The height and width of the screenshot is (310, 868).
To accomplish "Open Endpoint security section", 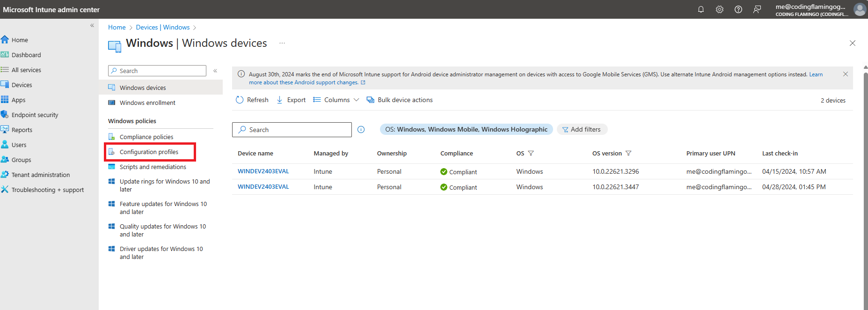I will point(35,115).
